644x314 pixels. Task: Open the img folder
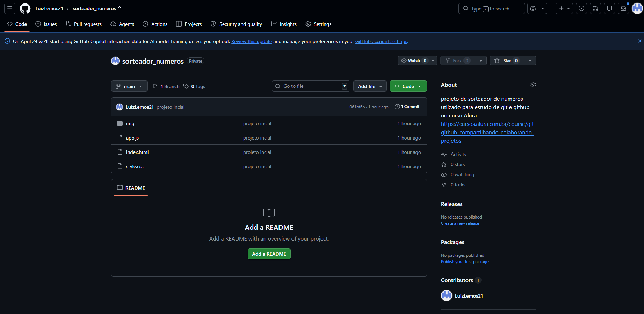(130, 123)
